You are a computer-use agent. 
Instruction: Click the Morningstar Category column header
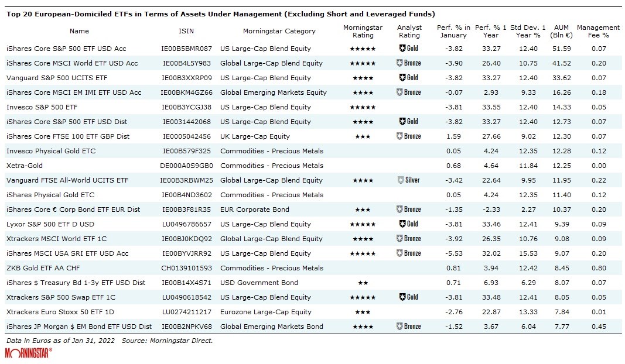279,31
